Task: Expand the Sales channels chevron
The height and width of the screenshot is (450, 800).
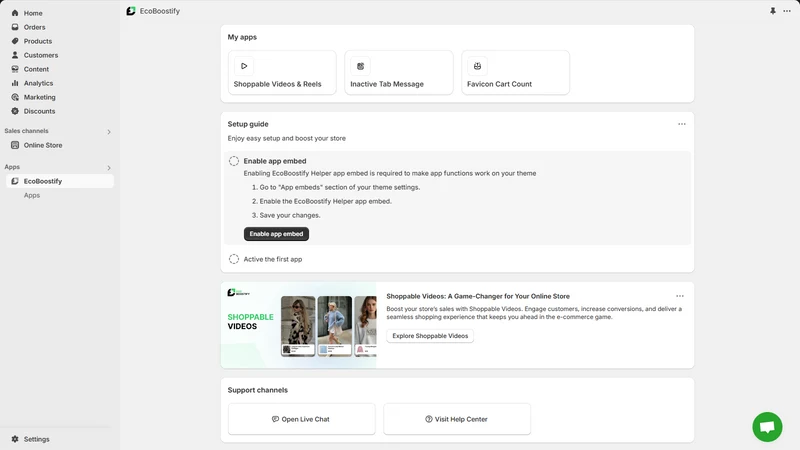Action: (109, 132)
